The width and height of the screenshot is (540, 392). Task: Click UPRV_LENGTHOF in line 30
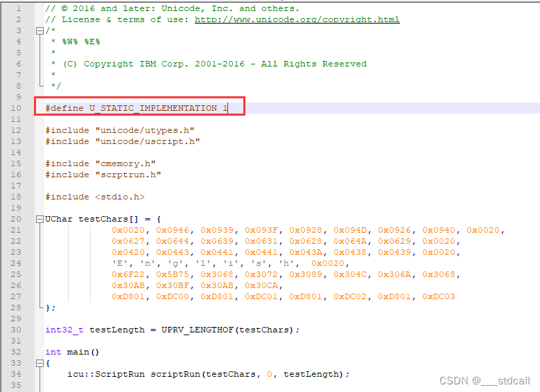(x=198, y=330)
